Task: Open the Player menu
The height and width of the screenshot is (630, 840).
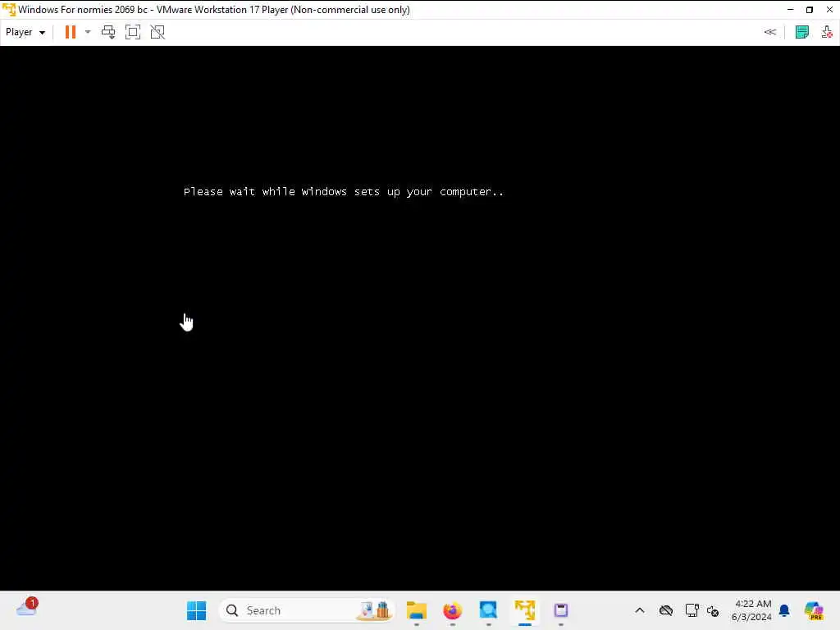Action: [x=25, y=32]
